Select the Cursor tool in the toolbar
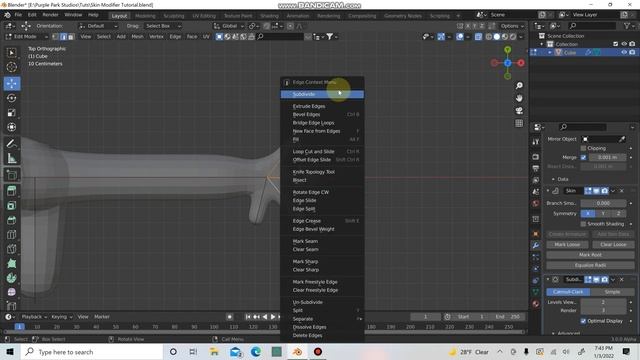Viewport: 640px width, 360px height. [x=12, y=67]
